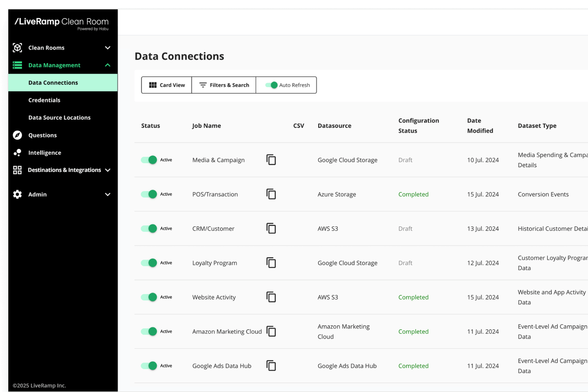Viewport: 588px width, 392px height.
Task: Click the 13 Jul. 2024 date
Action: pos(483,229)
